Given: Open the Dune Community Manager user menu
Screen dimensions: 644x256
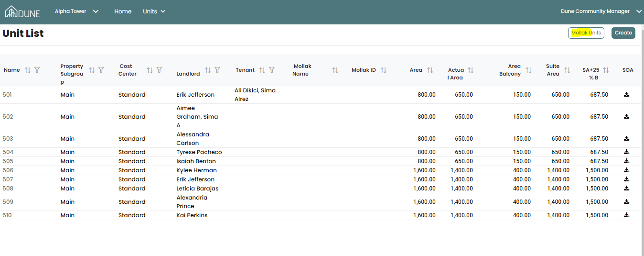Looking at the screenshot, I should [x=601, y=11].
